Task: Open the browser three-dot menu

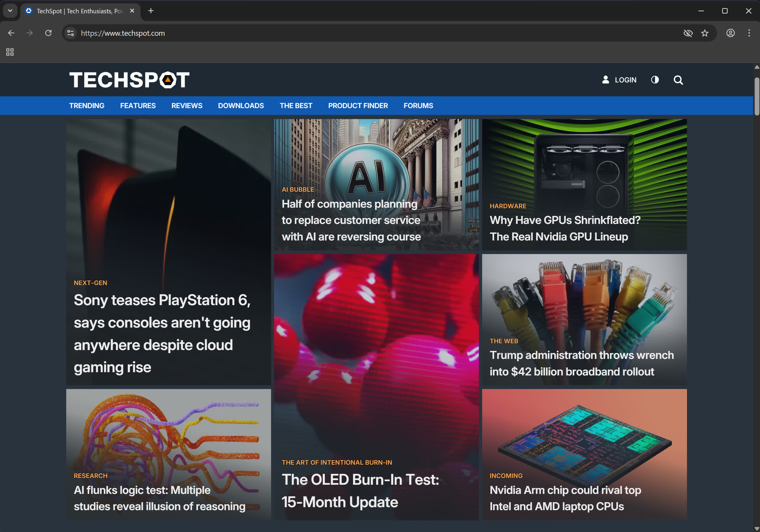Action: [749, 33]
